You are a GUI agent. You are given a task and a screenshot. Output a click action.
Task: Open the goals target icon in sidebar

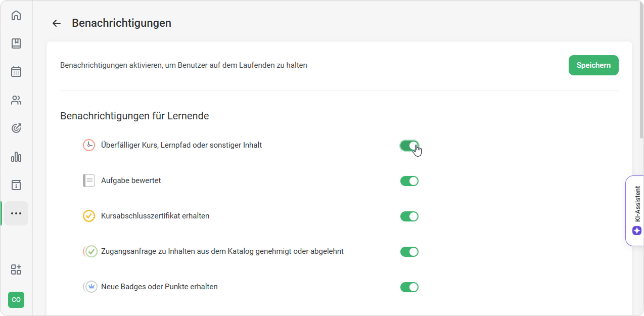pos(16,128)
